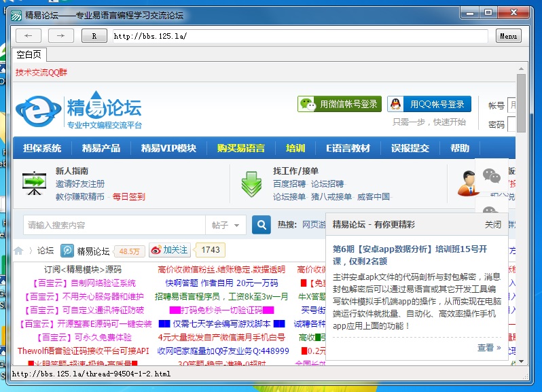Screen dimensions: 542x392
Task: Click the URL address bar
Action: click(x=300, y=36)
